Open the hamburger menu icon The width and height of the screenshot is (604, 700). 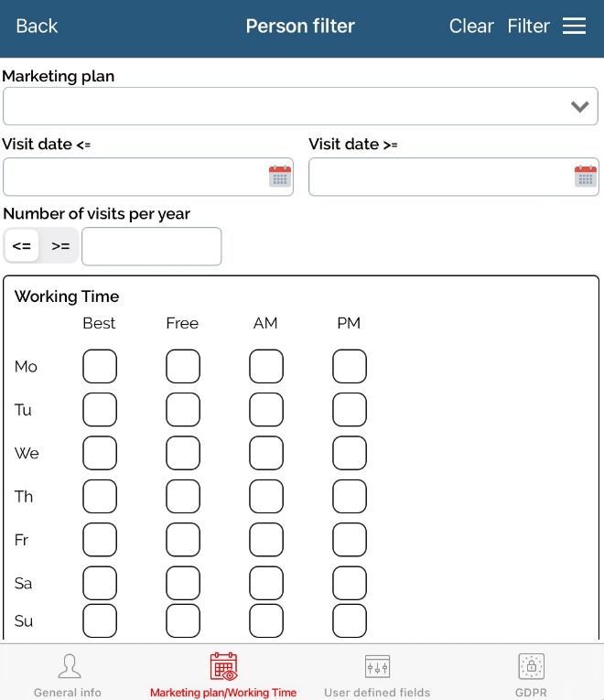pyautogui.click(x=574, y=27)
